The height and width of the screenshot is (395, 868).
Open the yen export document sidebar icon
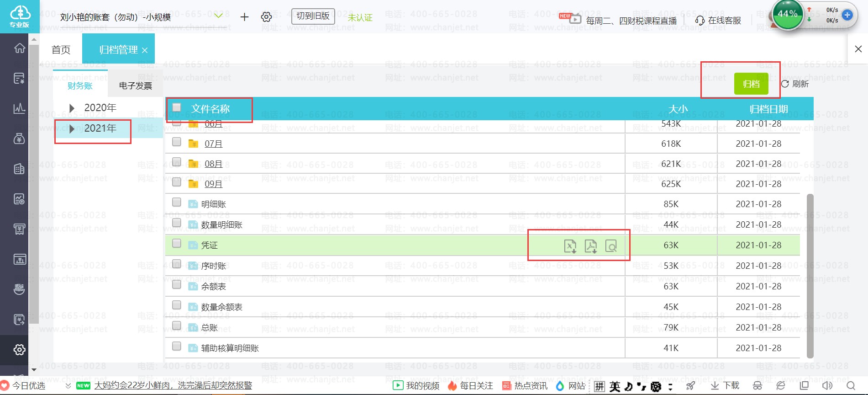coord(19,320)
